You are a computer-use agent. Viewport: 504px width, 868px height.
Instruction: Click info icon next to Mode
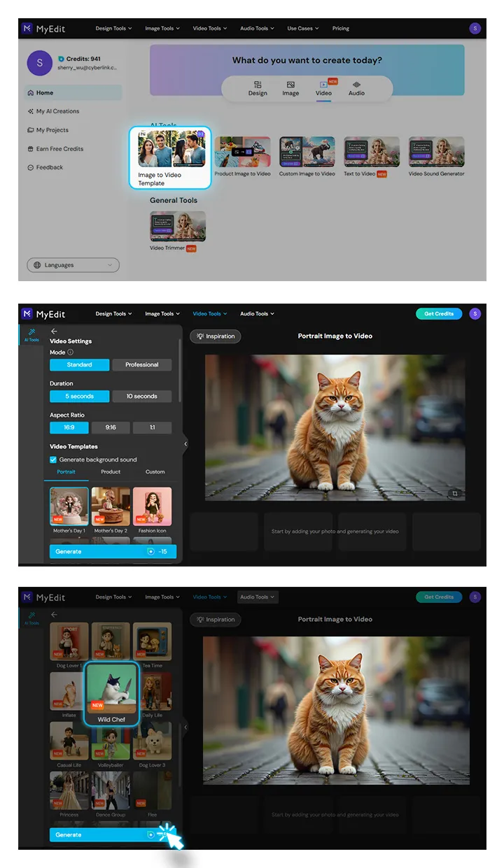[x=70, y=353]
